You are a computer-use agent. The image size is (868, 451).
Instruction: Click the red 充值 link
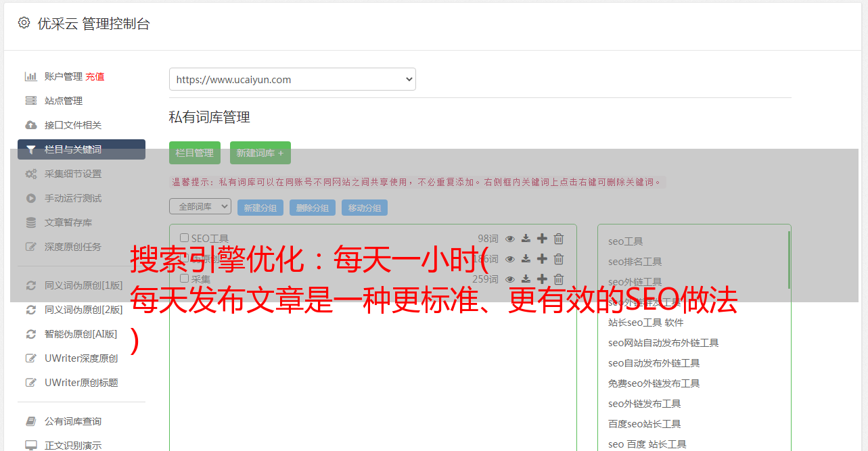click(x=95, y=76)
